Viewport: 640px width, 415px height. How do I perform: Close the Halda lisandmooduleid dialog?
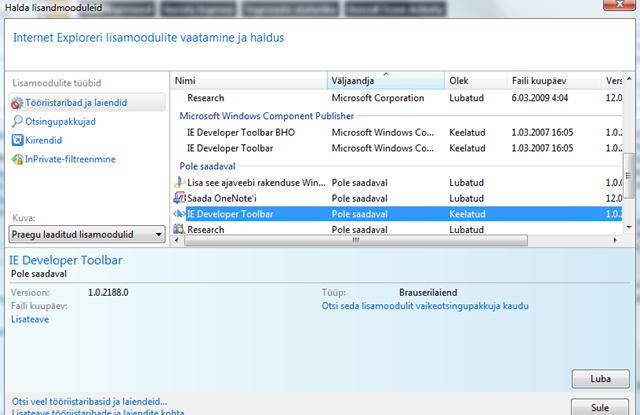tap(619, 4)
